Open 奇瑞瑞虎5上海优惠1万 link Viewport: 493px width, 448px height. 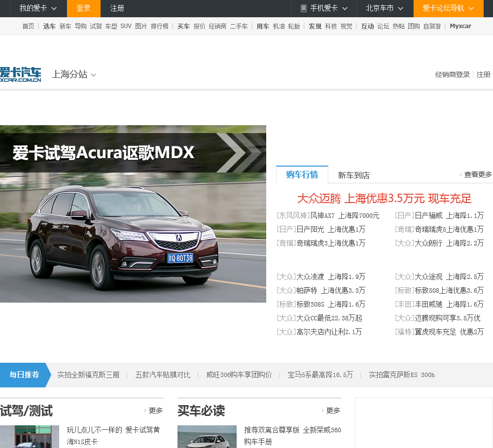(x=449, y=230)
